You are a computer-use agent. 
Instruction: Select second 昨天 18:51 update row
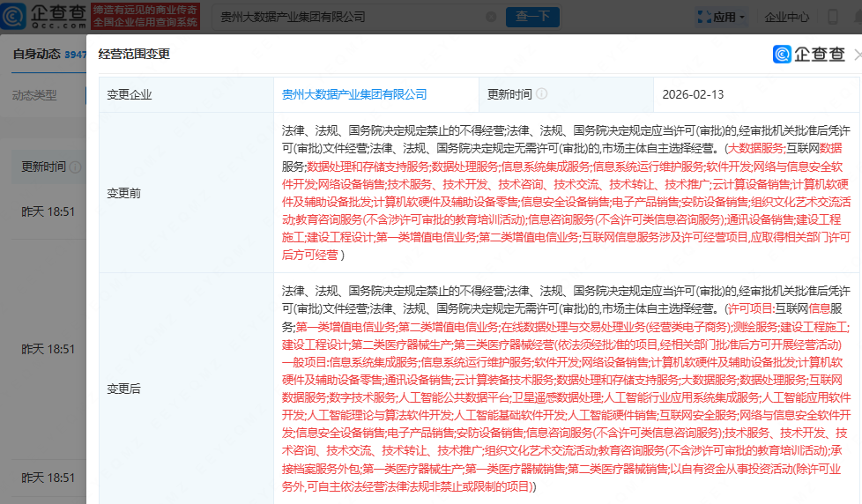(48, 349)
